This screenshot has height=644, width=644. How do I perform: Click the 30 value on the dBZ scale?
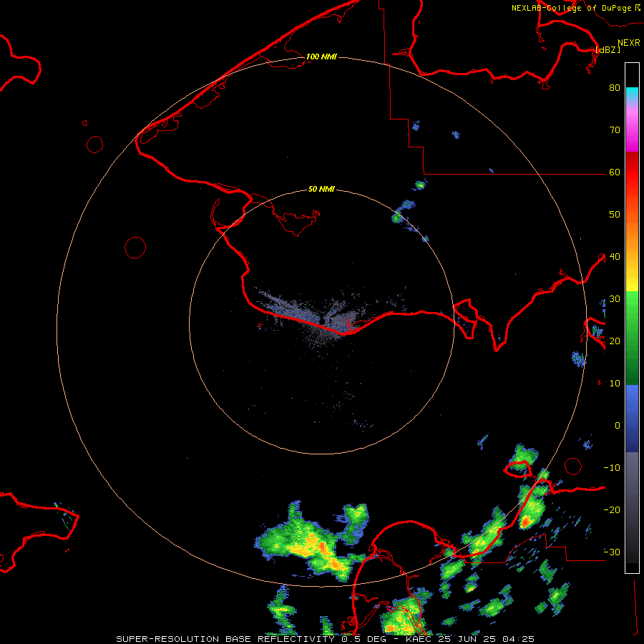click(615, 298)
